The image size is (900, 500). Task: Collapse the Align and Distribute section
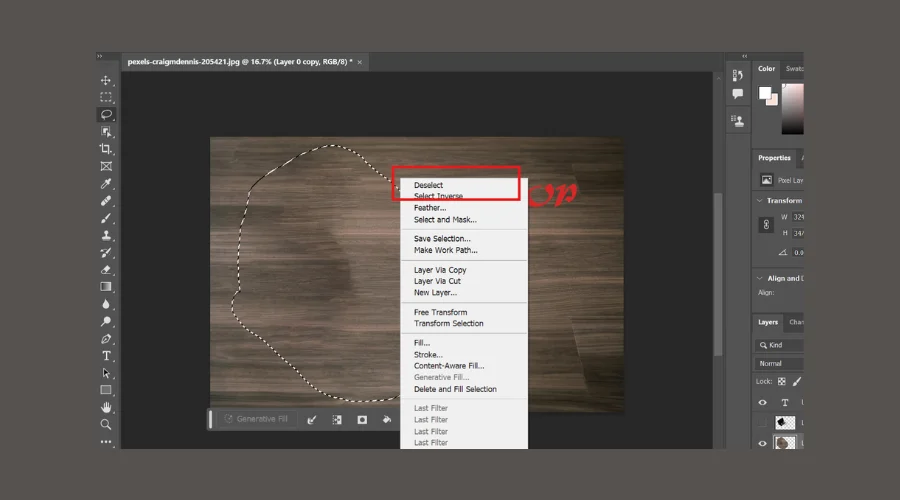(x=760, y=278)
